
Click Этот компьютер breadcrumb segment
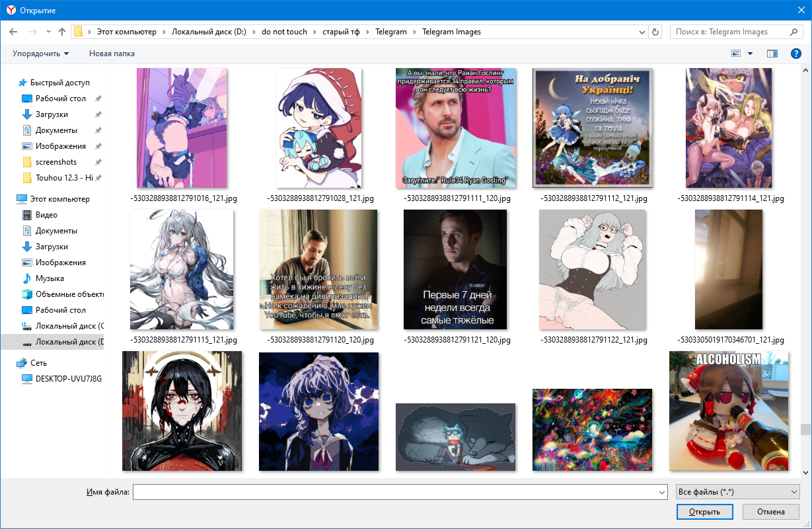point(126,32)
